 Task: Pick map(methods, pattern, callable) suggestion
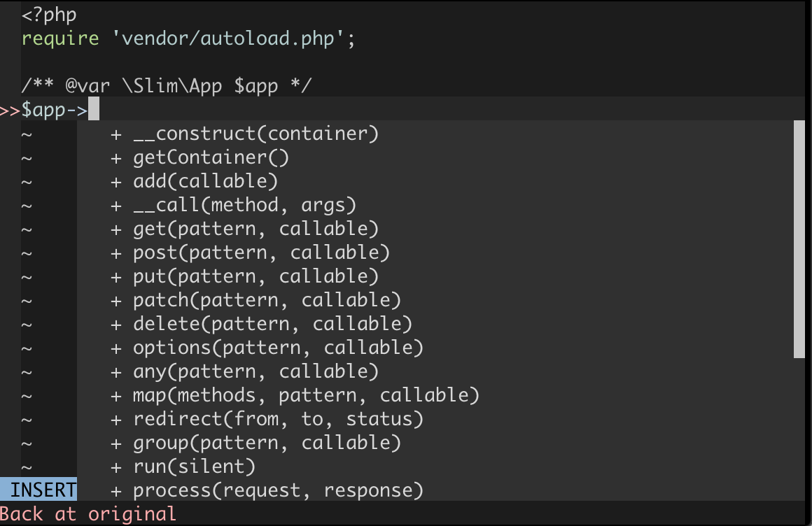click(305, 395)
